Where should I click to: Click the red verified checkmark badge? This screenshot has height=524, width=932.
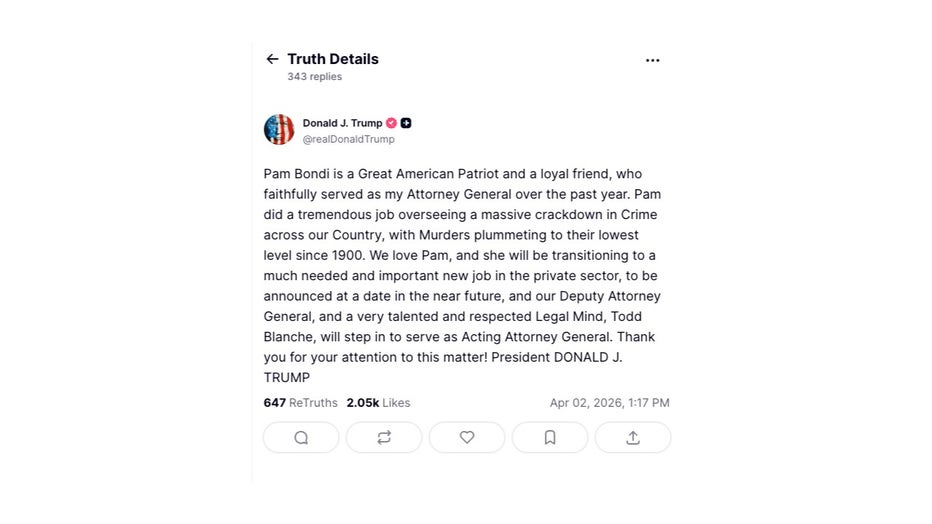(392, 123)
